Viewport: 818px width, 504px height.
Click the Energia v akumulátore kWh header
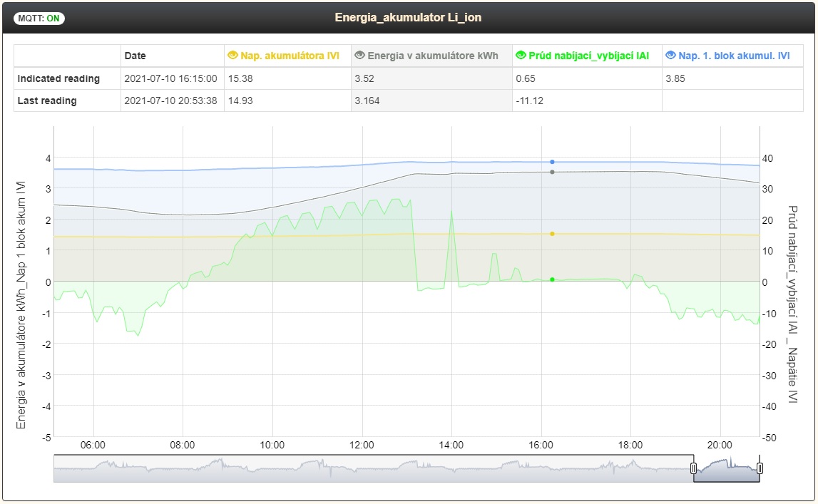(x=434, y=56)
